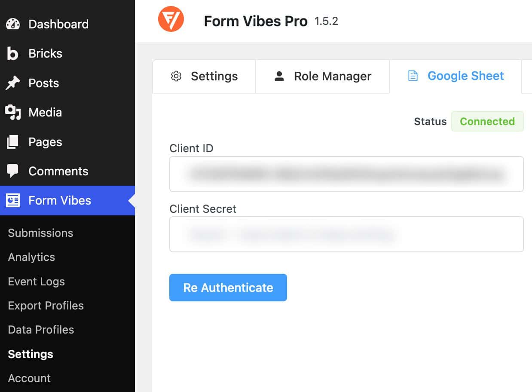
Task: Open Media in the sidebar
Action: tap(67, 112)
